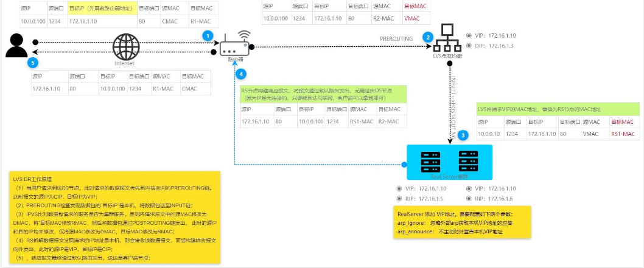Click blue step badge number 3
Image resolution: width=644 pixels, height=268 pixels.
(x=463, y=135)
